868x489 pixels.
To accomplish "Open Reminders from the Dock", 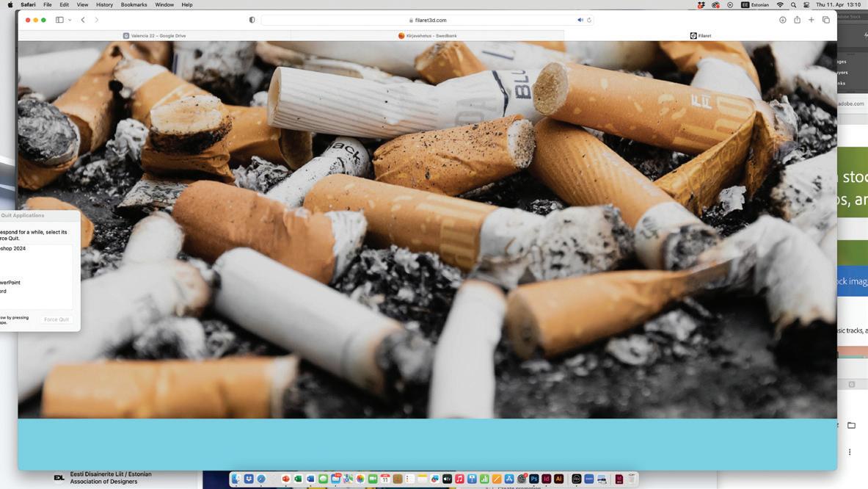I will (x=409, y=479).
